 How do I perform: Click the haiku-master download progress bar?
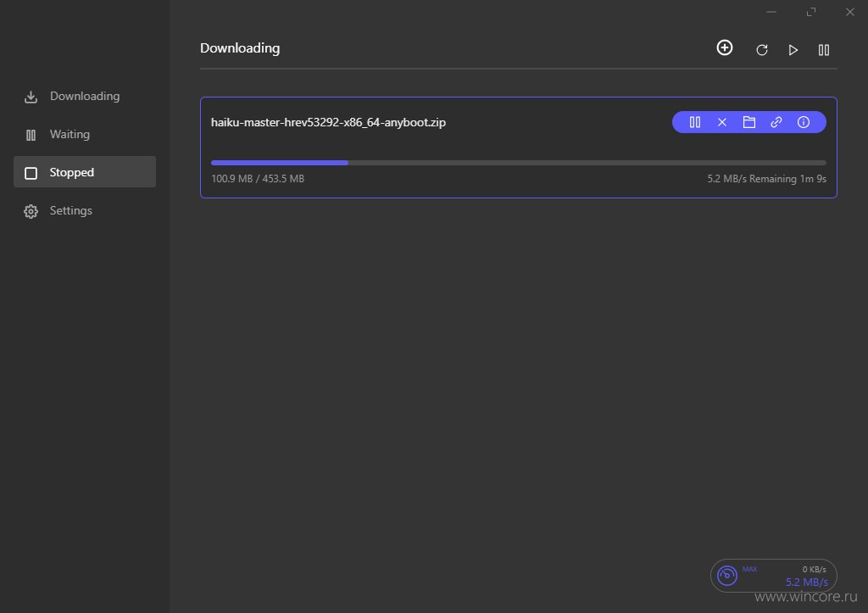pyautogui.click(x=519, y=163)
